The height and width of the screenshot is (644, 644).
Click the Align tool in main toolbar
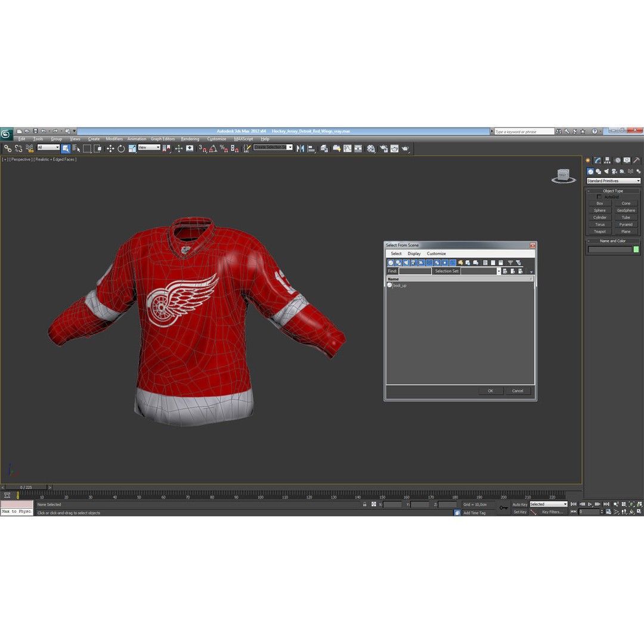[x=311, y=148]
